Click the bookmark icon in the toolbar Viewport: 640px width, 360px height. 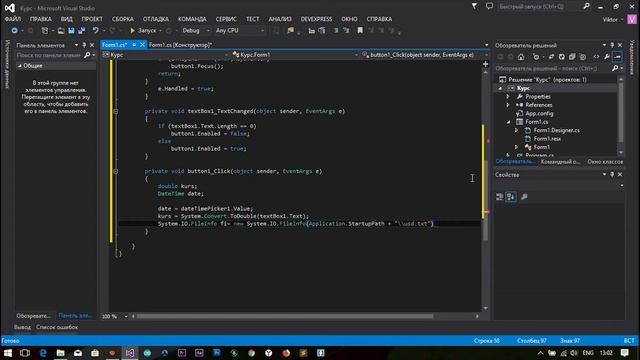[360, 31]
